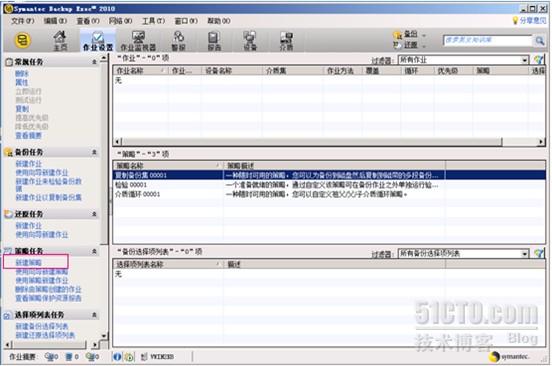The width and height of the screenshot is (552, 366).
Task: Collapse the 备份任务 task group
Action: [x=94, y=152]
